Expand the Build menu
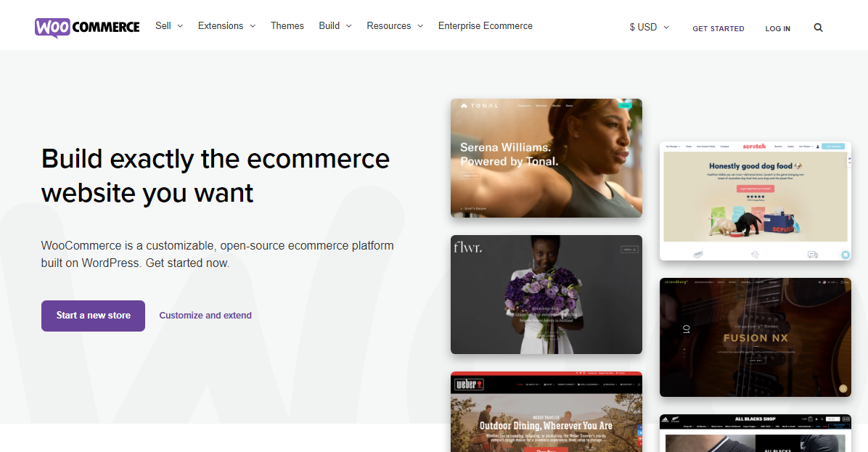 [335, 26]
